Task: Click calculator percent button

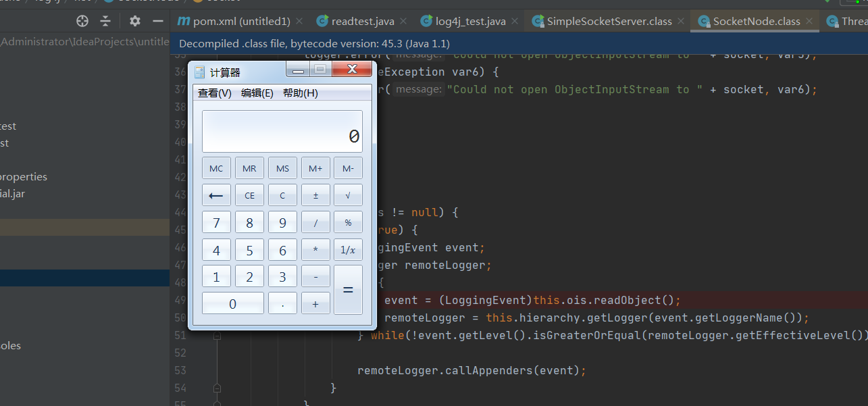Action: (x=348, y=222)
